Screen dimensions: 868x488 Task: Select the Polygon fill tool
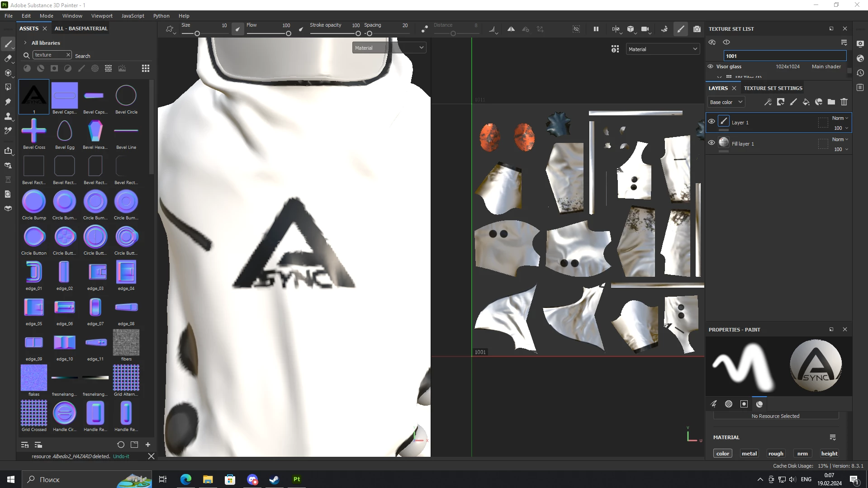tap(8, 87)
